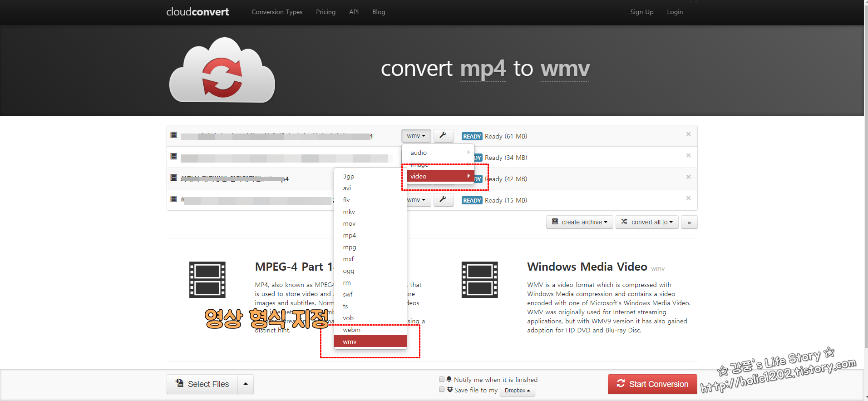Click READY badge of 15 MB file

point(472,200)
